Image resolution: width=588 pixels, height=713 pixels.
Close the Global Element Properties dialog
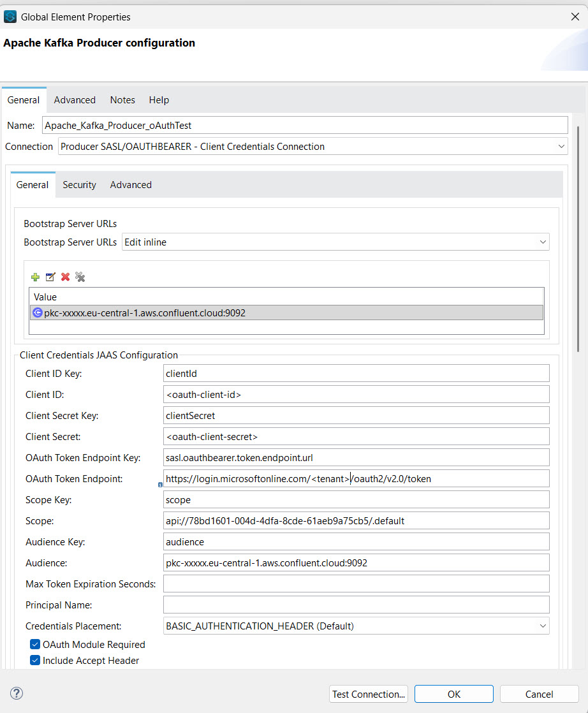[x=575, y=17]
